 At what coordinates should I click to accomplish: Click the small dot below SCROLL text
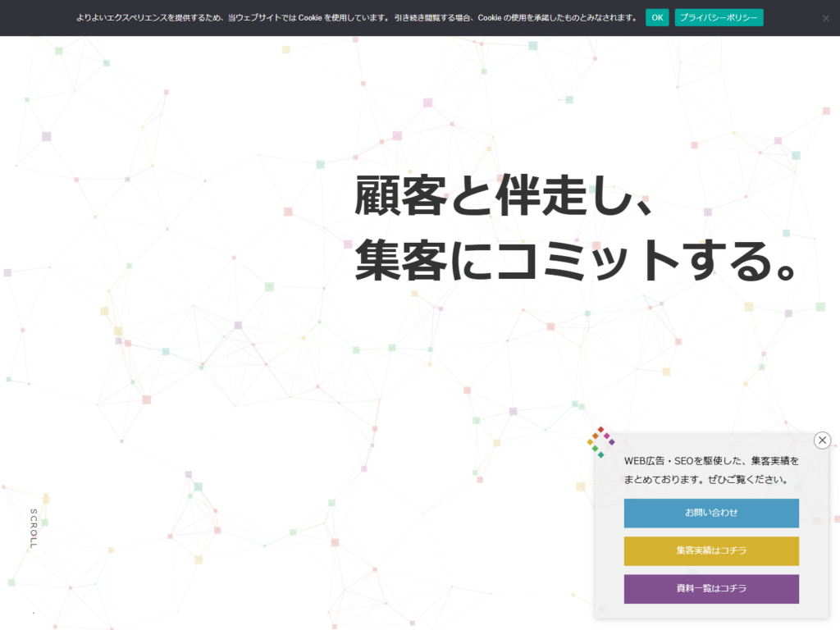pyautogui.click(x=34, y=613)
